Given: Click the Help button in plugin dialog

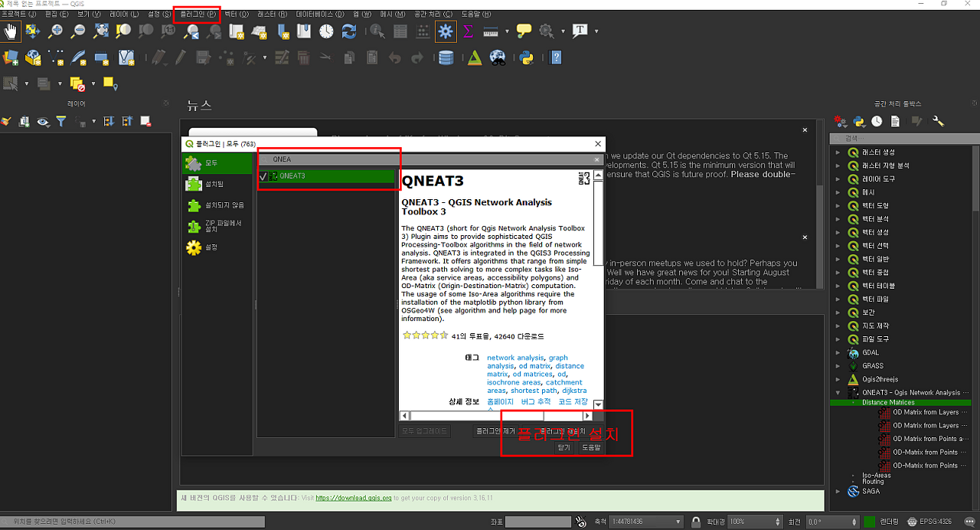Looking at the screenshot, I should point(590,447).
